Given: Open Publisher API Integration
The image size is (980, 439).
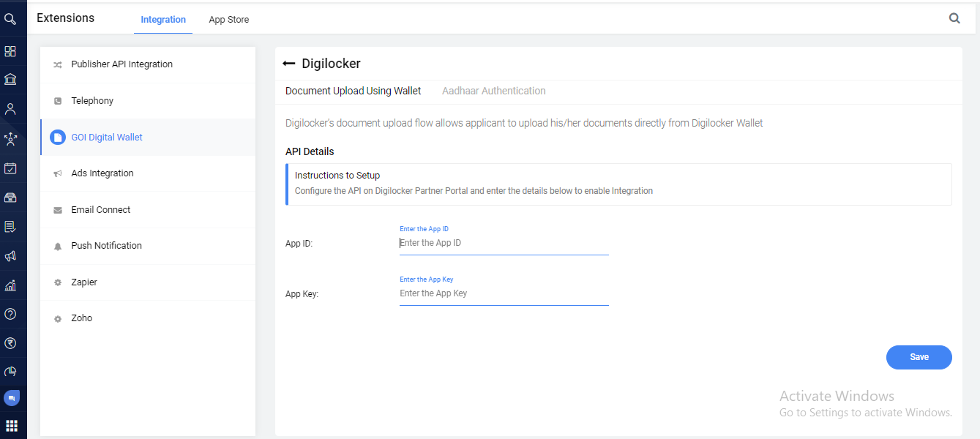Looking at the screenshot, I should pyautogui.click(x=121, y=64).
